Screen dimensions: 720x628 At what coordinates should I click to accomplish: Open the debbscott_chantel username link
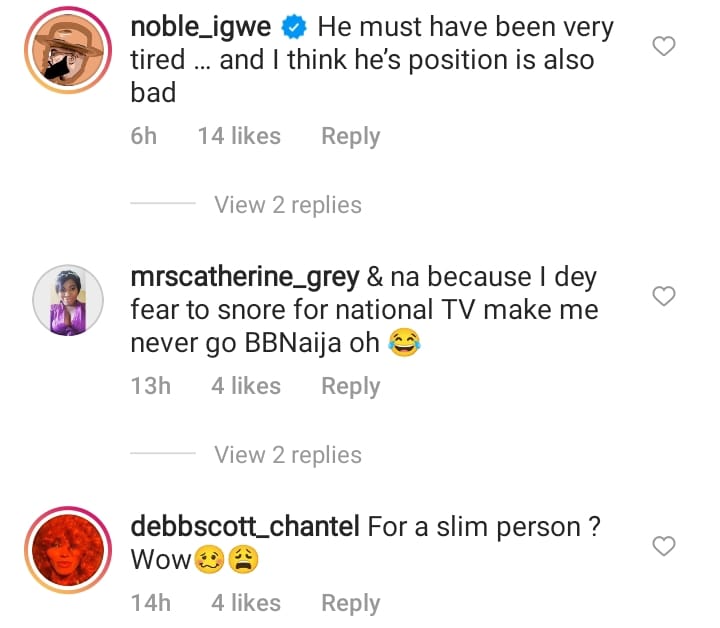point(245,527)
